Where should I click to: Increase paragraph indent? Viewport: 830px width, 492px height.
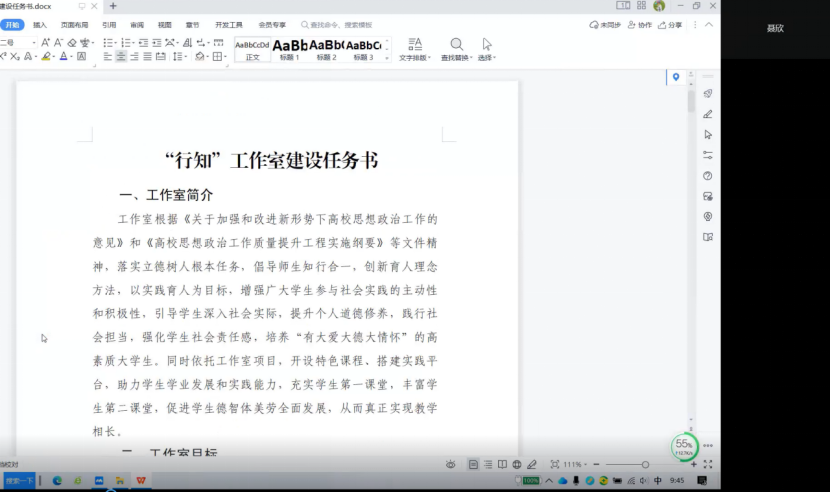click(157, 42)
